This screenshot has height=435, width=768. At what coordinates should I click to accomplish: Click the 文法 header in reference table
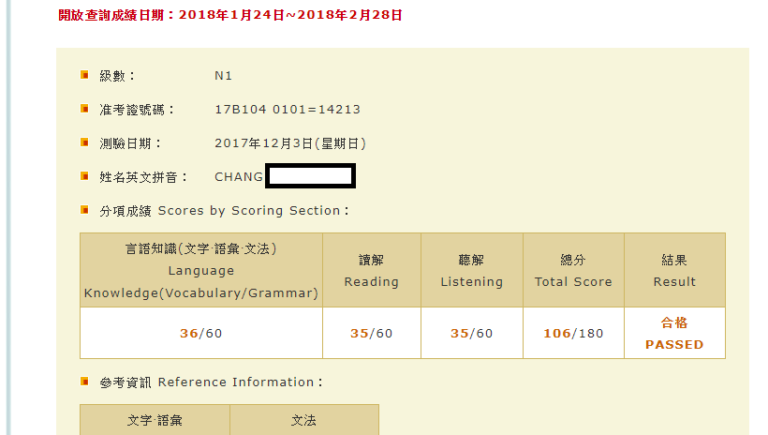pos(304,421)
